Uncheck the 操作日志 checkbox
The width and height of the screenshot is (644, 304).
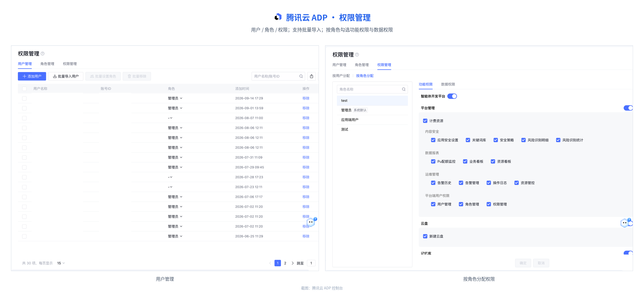click(489, 183)
